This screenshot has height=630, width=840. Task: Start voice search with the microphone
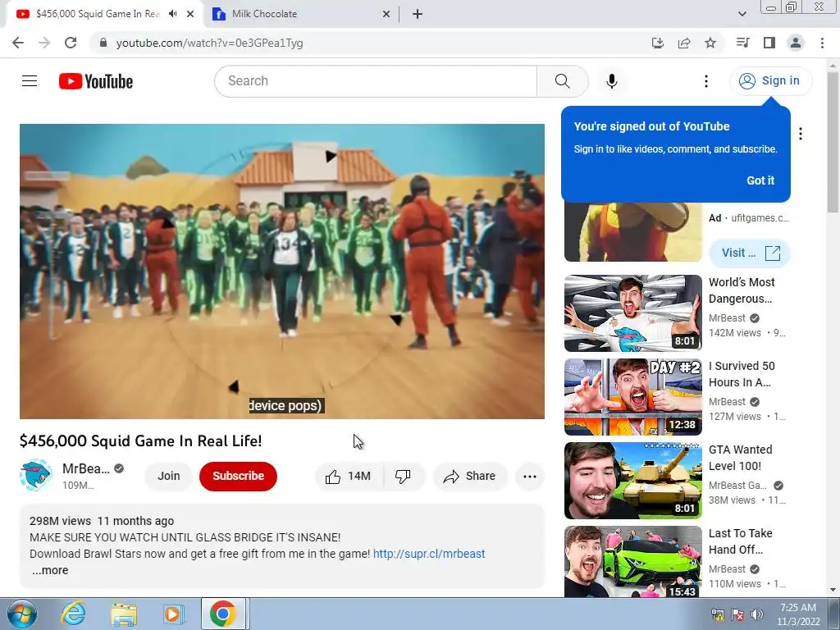[x=611, y=81]
